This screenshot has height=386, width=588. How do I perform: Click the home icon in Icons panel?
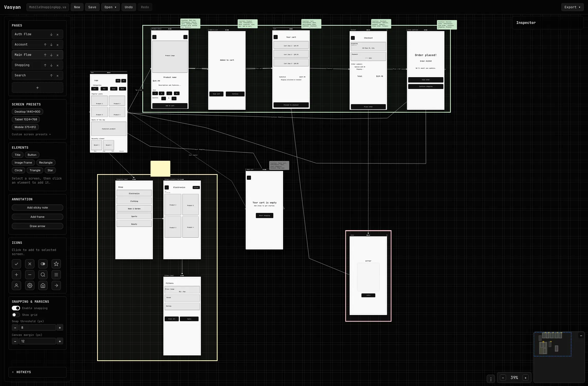coord(43,285)
